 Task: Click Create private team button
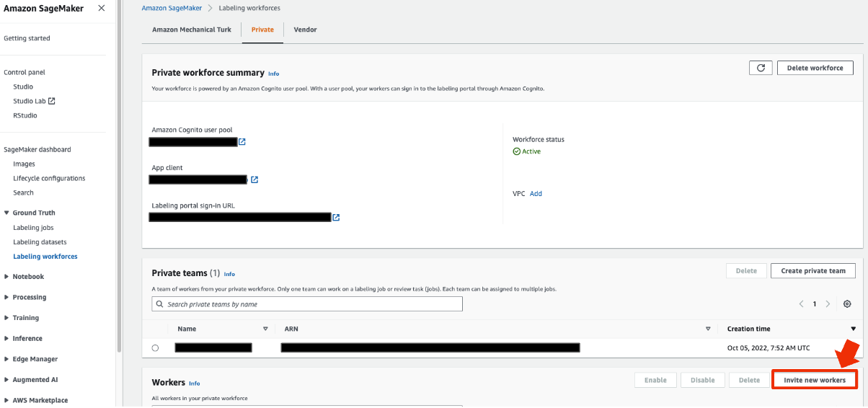coord(812,271)
